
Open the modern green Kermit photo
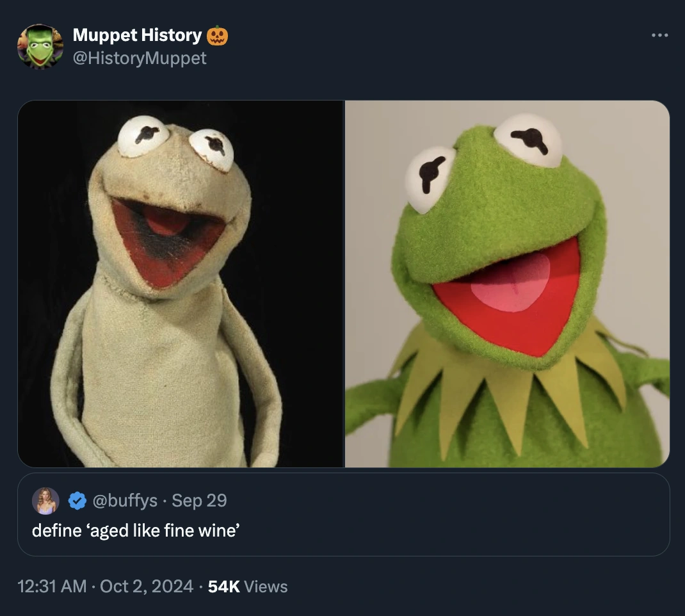[x=507, y=284]
